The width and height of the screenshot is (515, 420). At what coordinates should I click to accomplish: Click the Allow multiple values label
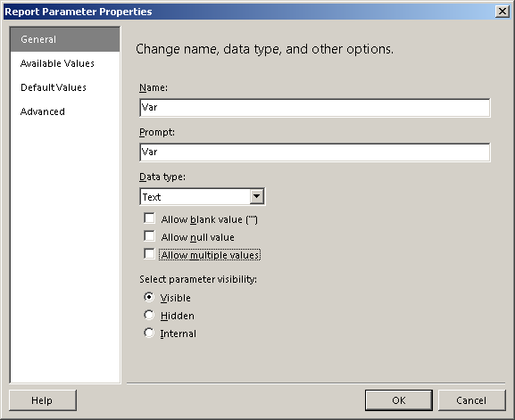click(x=210, y=255)
